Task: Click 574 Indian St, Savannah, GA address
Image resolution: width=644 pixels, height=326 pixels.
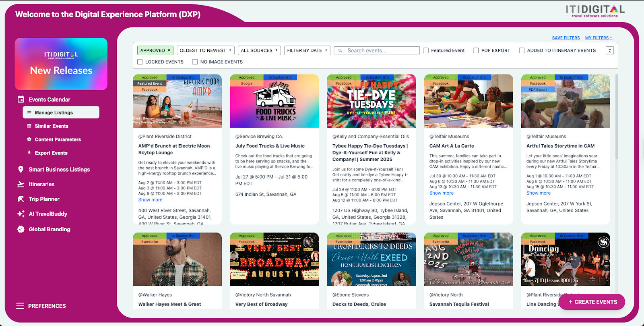Action: [x=266, y=194]
